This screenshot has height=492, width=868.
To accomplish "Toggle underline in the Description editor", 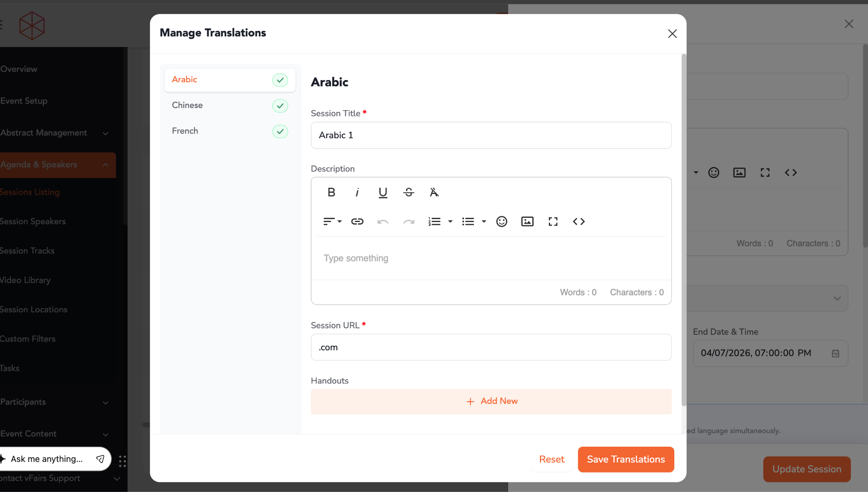I will 383,192.
